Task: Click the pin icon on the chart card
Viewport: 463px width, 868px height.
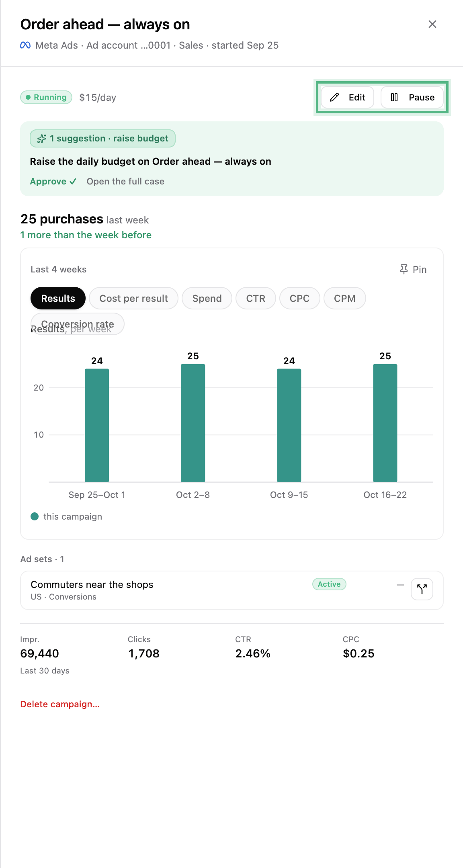Action: pyautogui.click(x=404, y=269)
